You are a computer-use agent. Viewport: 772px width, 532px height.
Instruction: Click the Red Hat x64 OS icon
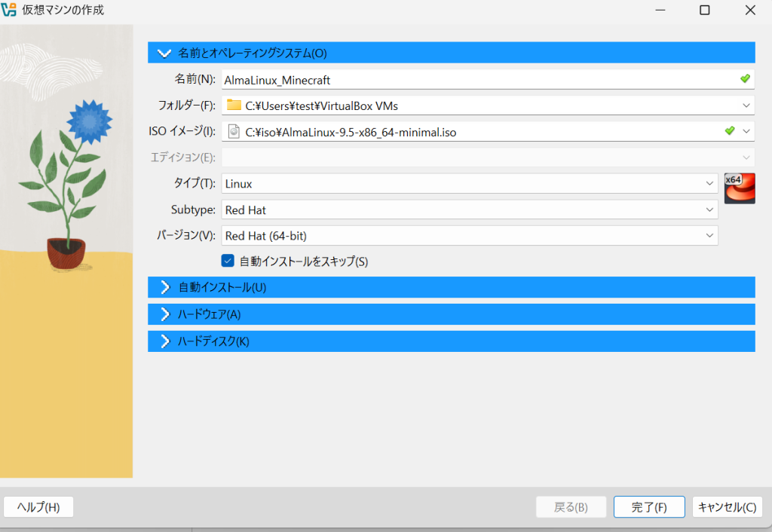740,188
